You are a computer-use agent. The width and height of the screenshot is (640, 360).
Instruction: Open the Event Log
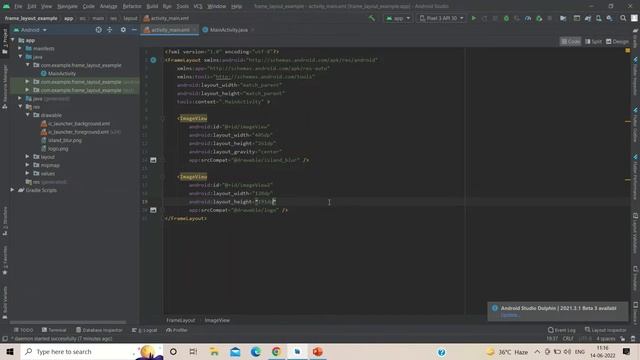[562, 330]
